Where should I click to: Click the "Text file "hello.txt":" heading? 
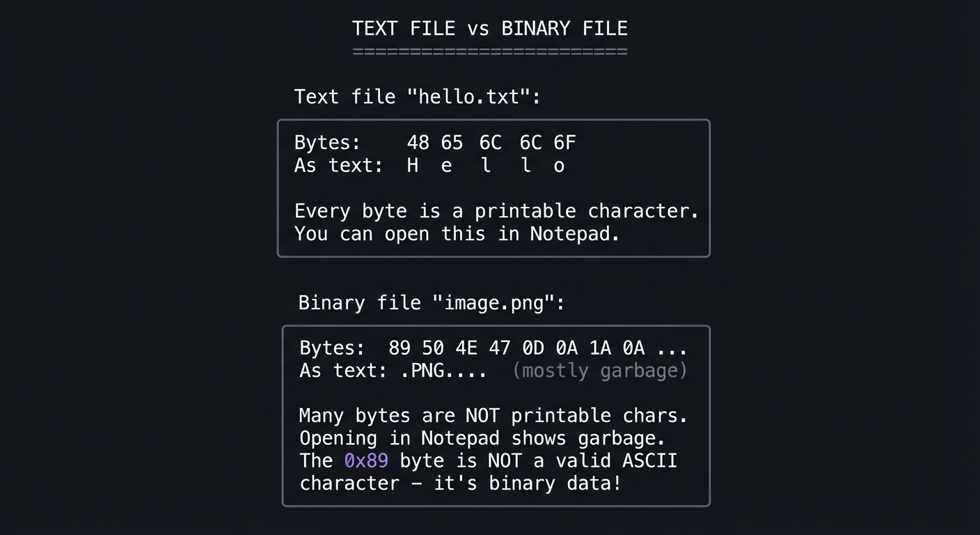coord(417,96)
